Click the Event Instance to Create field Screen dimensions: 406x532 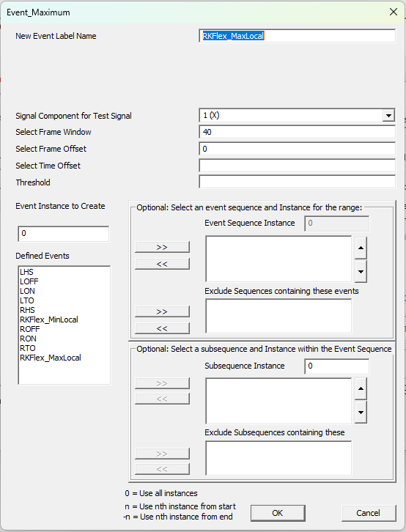(x=64, y=234)
